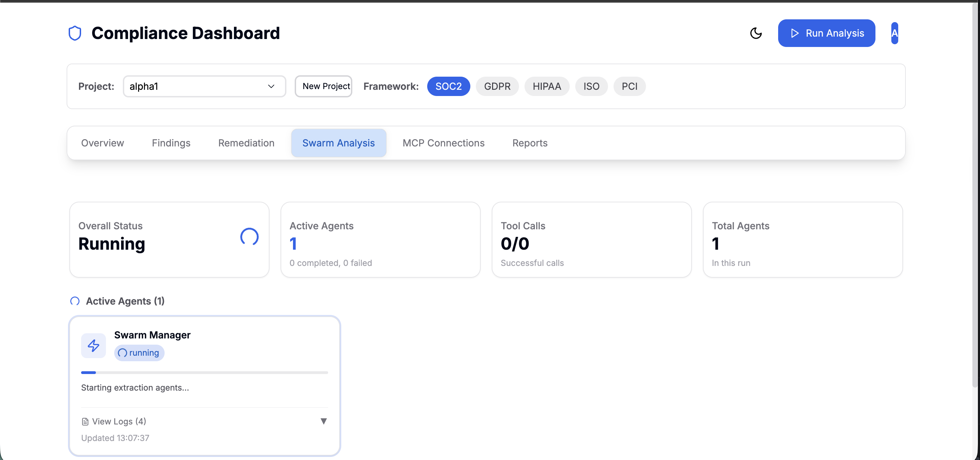This screenshot has width=980, height=460.
Task: Switch to the Findings tab
Action: [171, 143]
